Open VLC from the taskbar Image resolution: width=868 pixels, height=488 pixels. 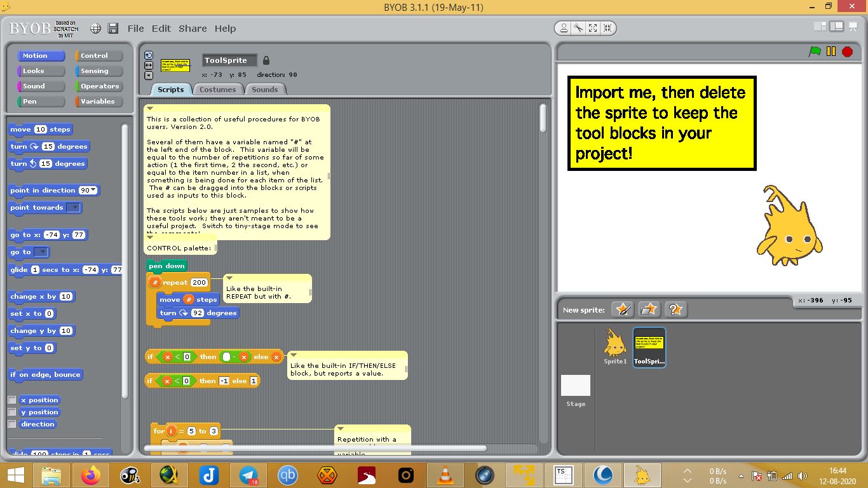pos(445,475)
